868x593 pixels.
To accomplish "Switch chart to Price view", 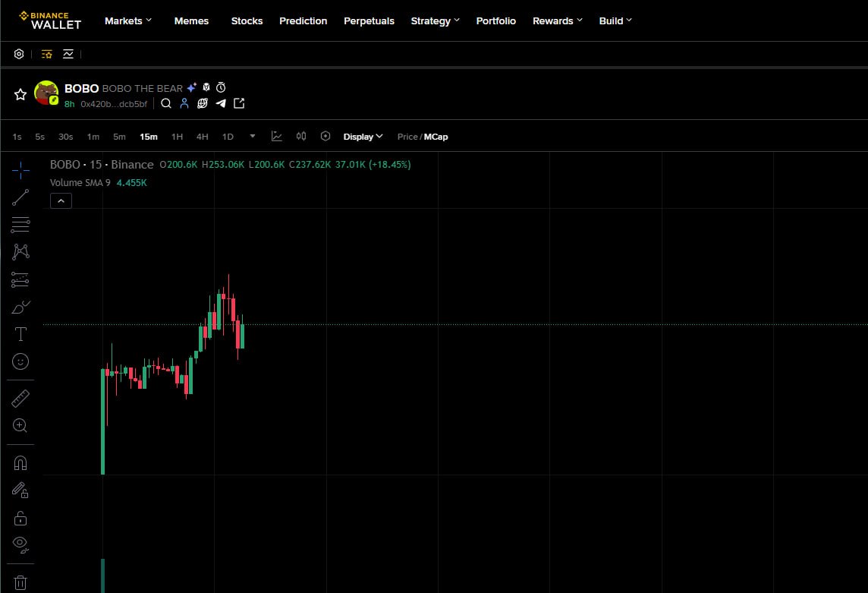I will (x=407, y=137).
